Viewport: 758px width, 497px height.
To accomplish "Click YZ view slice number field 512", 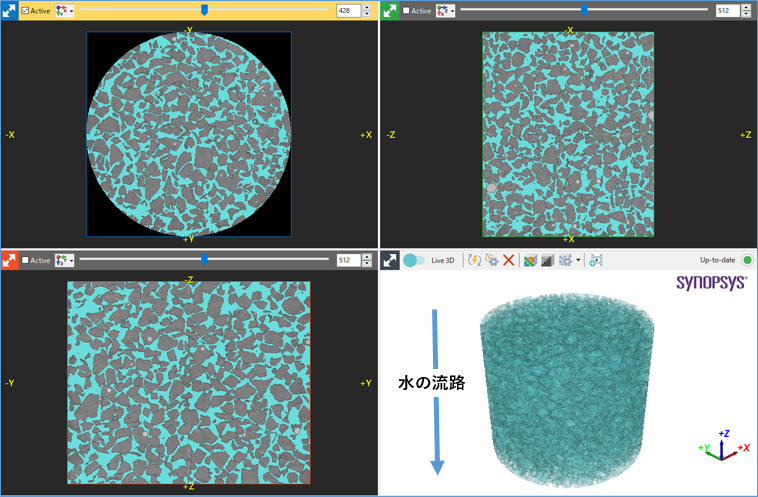I will (x=349, y=260).
